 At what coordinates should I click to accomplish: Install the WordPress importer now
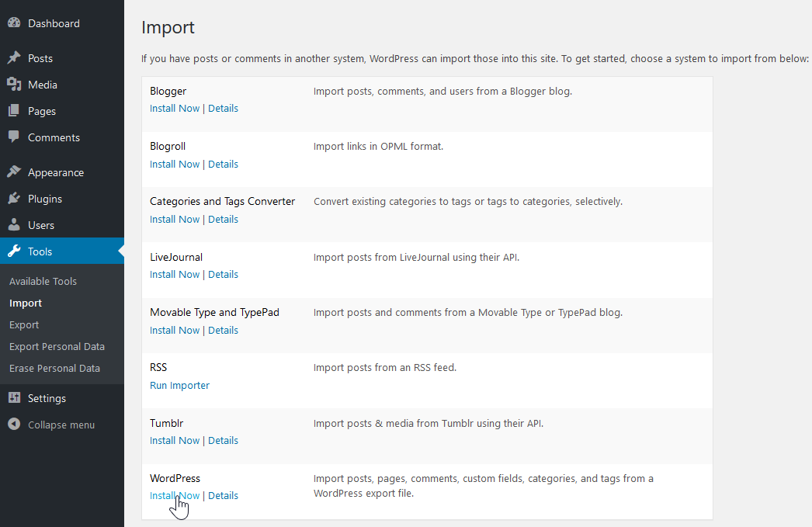[175, 495]
